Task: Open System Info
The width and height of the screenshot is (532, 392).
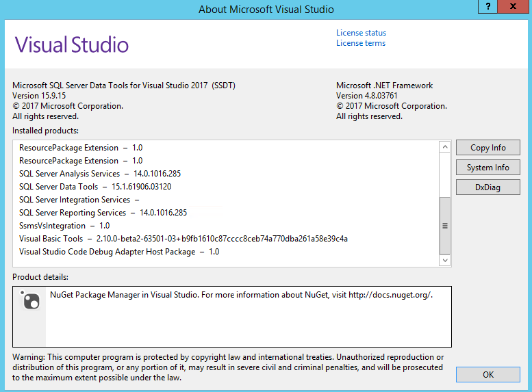Action: 488,168
